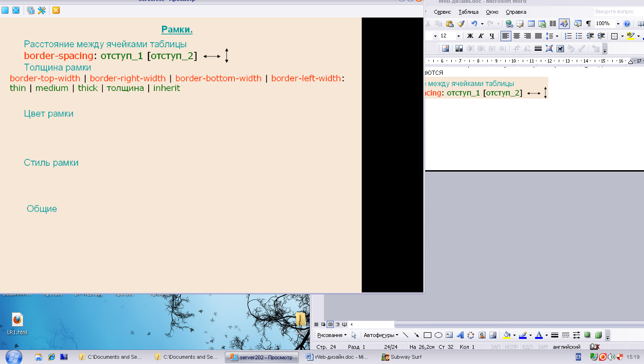Toggle Bold (Ж) formatting in Word
This screenshot has height=364, width=644.
470,36
